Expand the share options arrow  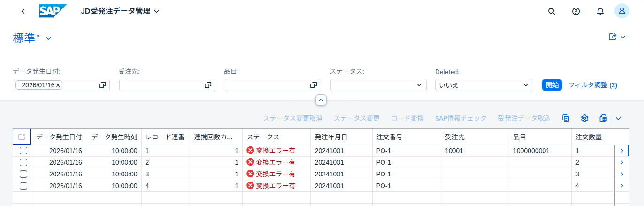[x=623, y=37]
